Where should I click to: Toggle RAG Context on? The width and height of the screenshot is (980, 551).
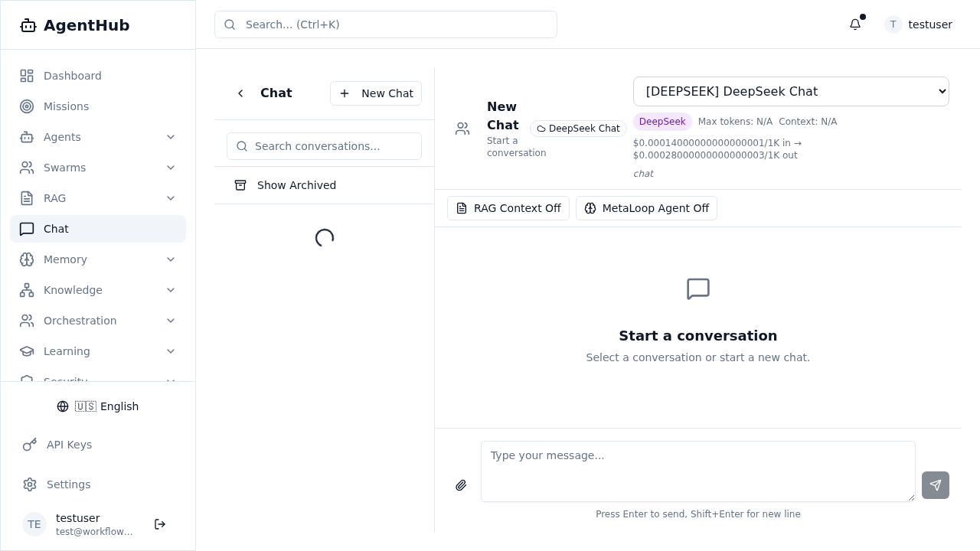[508, 208]
